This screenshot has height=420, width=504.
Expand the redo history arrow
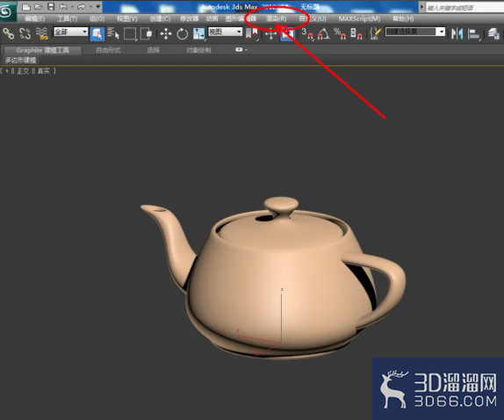(90, 7)
